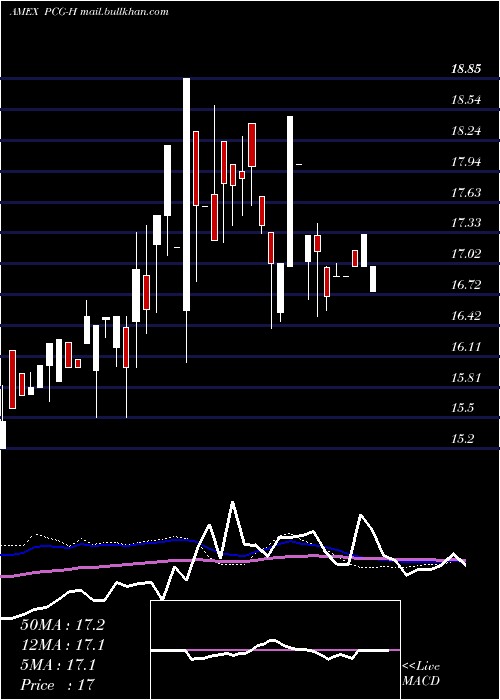Click the 18.85 price axis label
The image size is (500, 700).
point(467,69)
